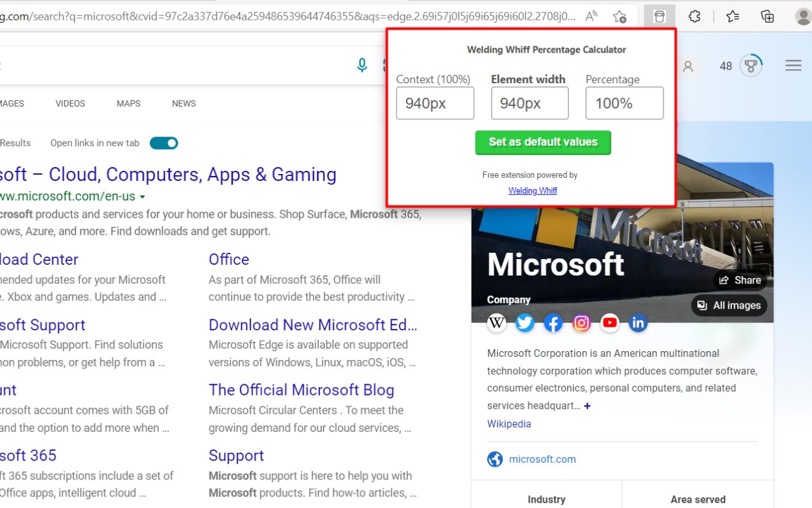Expand the microsoft.com/en-us URL dropdown arrow
Screen dimensions: 812x508
[143, 197]
